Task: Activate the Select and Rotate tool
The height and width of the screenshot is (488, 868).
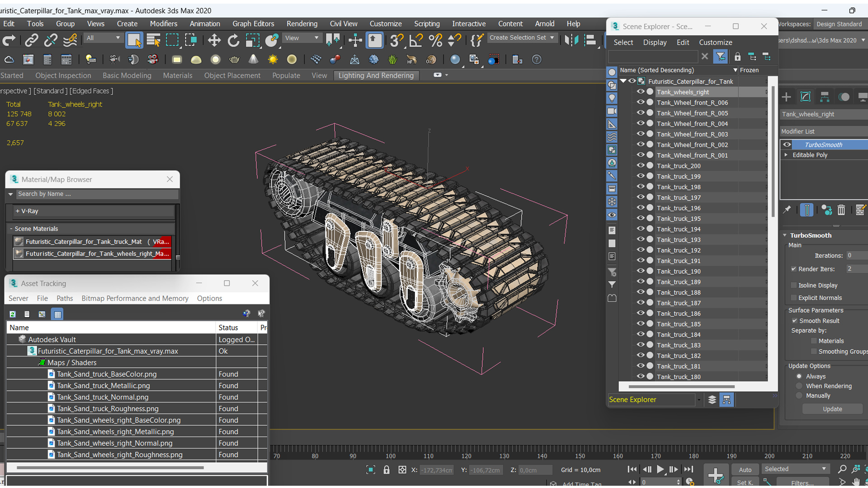Action: pos(233,40)
